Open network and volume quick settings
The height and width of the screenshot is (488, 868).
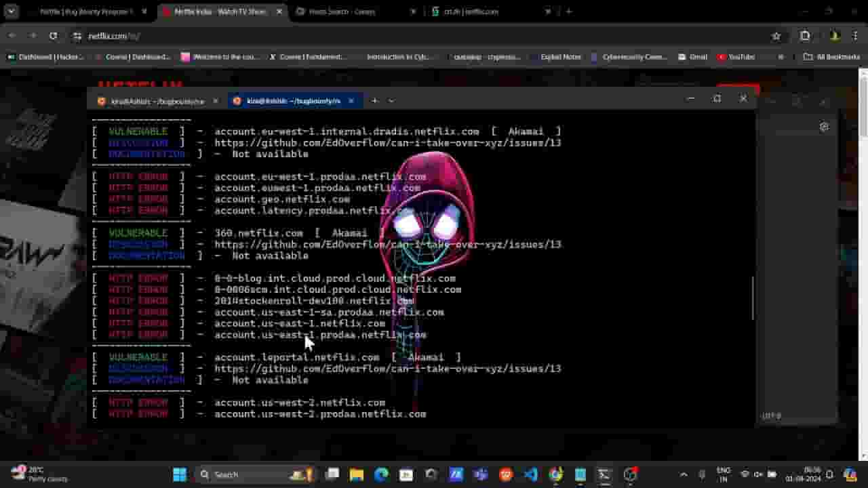758,474
